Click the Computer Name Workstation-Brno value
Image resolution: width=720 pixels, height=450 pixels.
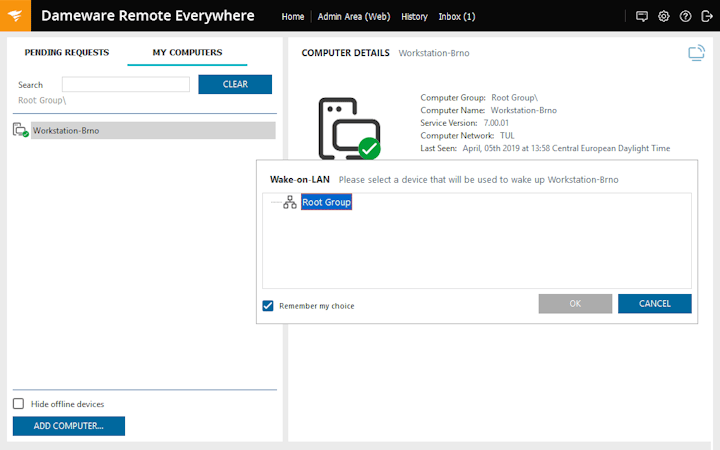coord(523,110)
